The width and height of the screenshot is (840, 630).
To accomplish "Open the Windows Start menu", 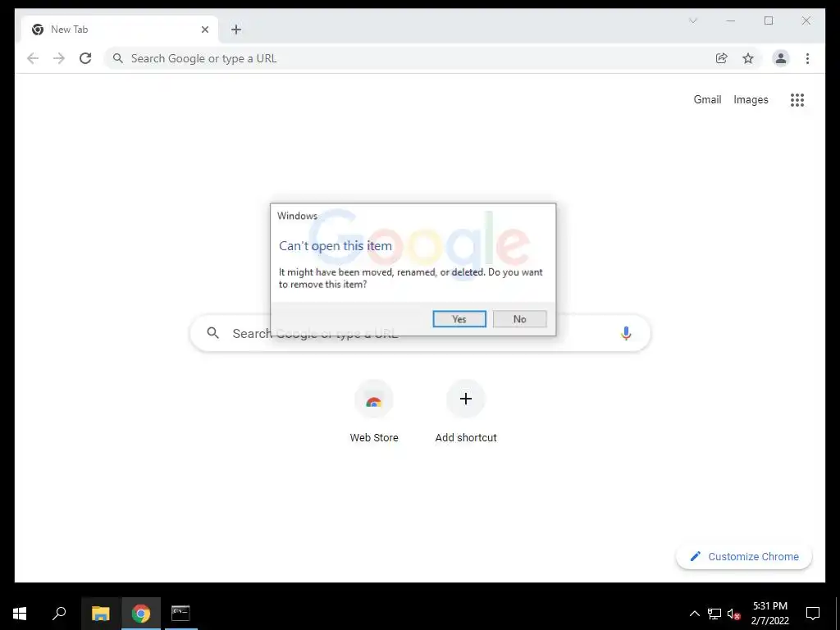I will click(x=20, y=614).
